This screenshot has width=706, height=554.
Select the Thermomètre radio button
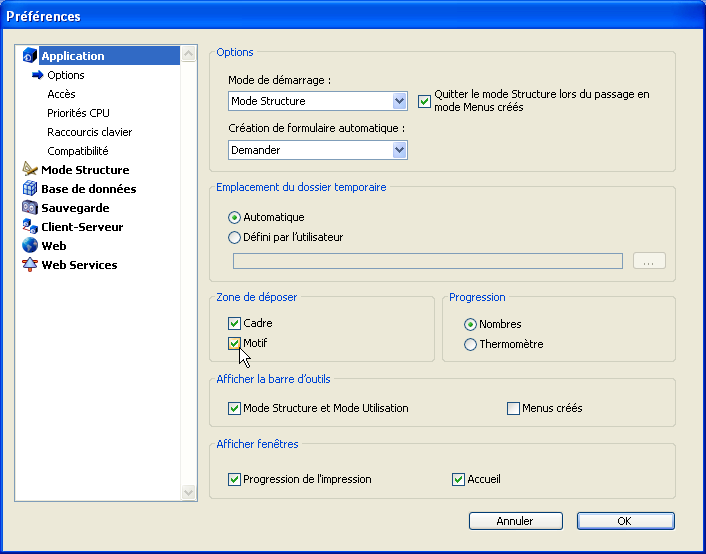pos(470,345)
